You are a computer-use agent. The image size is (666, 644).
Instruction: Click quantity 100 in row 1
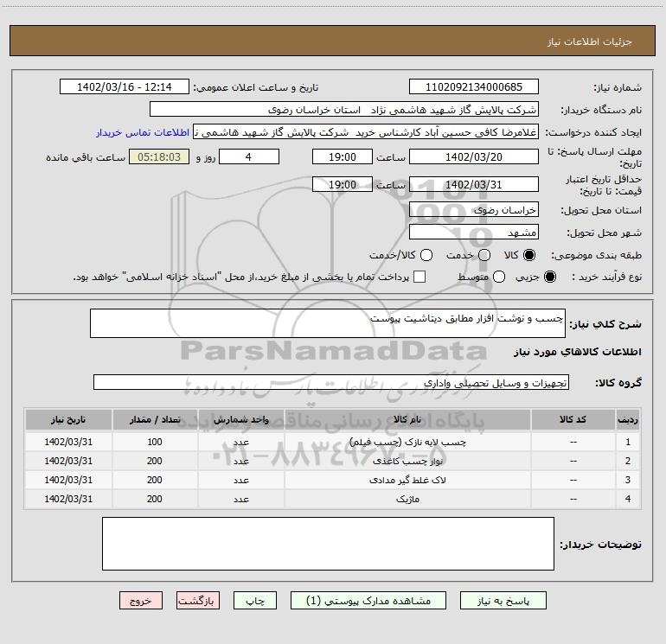click(155, 442)
